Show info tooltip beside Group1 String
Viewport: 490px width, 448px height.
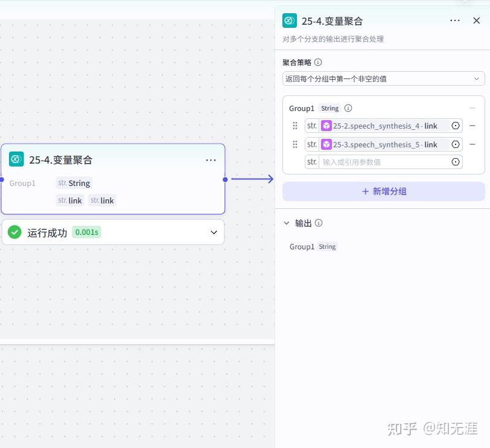pos(348,108)
